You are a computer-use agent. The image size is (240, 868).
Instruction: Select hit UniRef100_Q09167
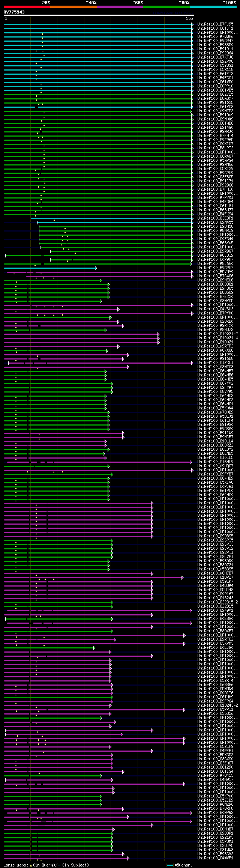(x=215, y=594)
